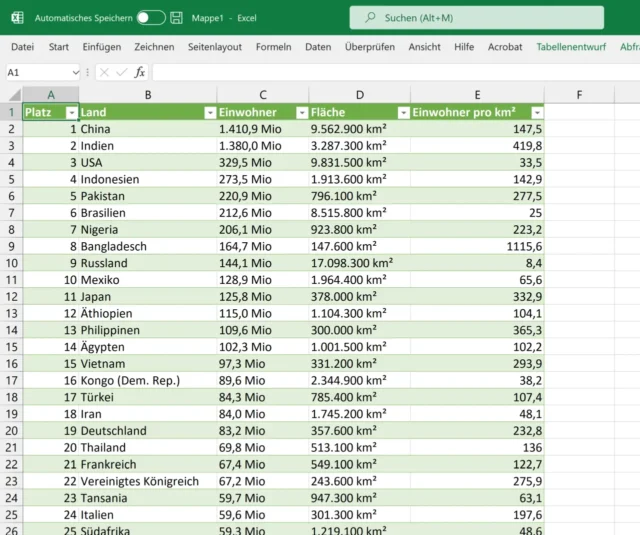This screenshot has width=640, height=535.
Task: Click the Excel app icon in title bar
Action: click(15, 18)
